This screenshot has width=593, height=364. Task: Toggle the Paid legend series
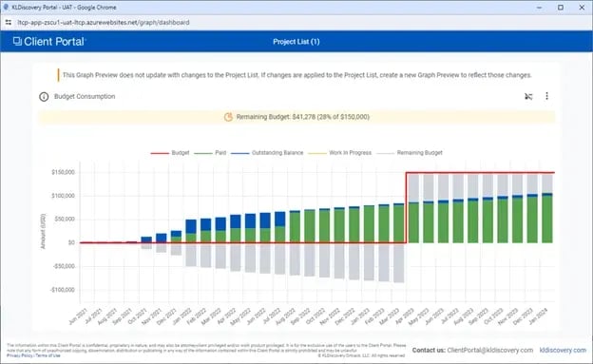click(210, 153)
